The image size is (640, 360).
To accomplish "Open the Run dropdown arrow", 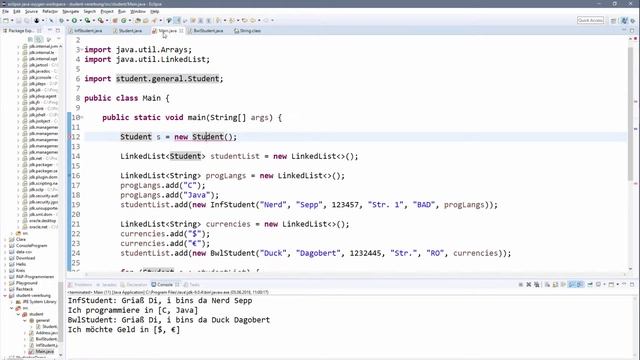I will pos(80,20).
